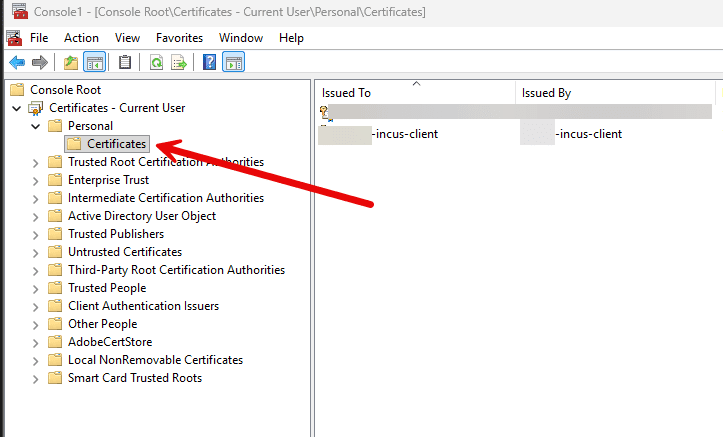The image size is (723, 437).
Task: Click the Up one level folder icon
Action: coord(71,62)
